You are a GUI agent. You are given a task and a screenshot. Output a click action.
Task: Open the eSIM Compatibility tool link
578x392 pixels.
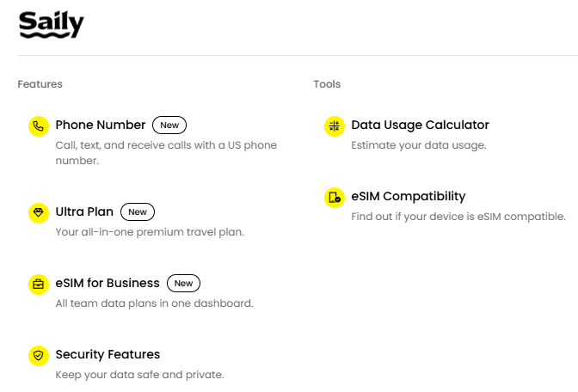[408, 196]
